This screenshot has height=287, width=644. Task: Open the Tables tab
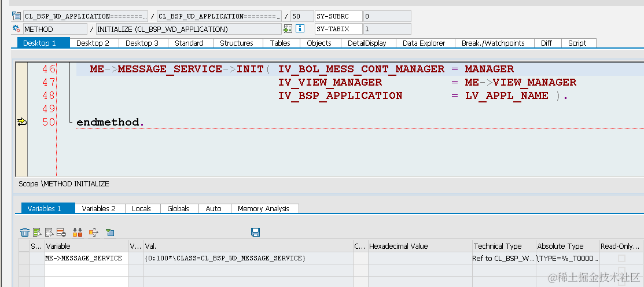pos(280,43)
